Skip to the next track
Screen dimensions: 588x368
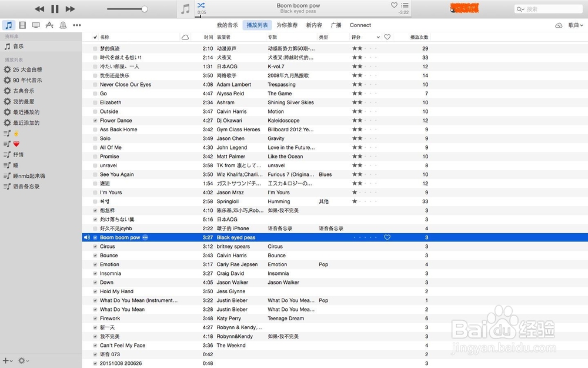(x=70, y=9)
